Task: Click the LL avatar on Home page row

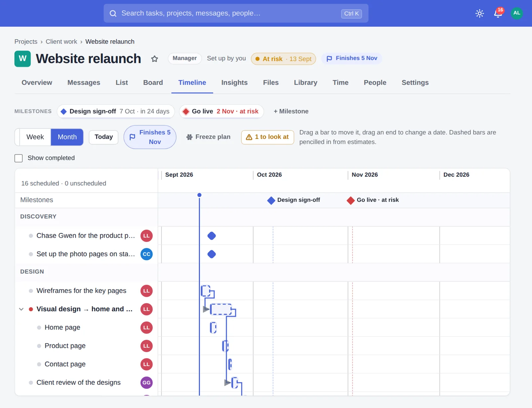Action: click(x=147, y=328)
